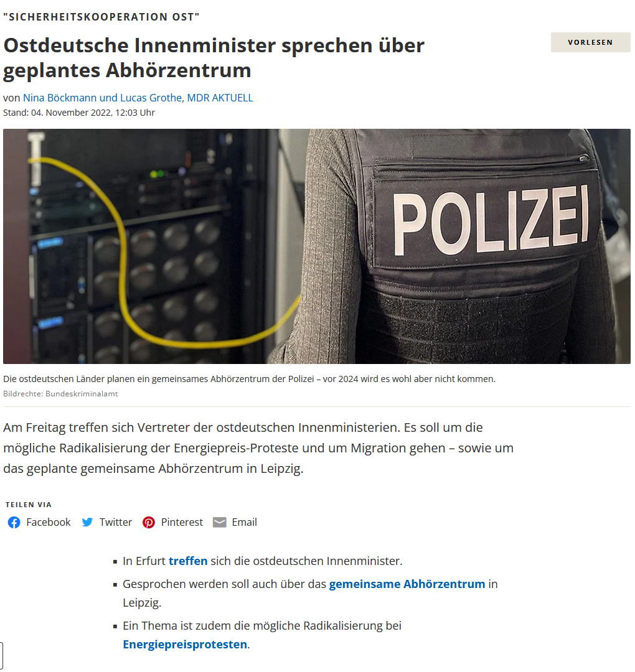Follow the 'treffen' anchor link

click(188, 561)
